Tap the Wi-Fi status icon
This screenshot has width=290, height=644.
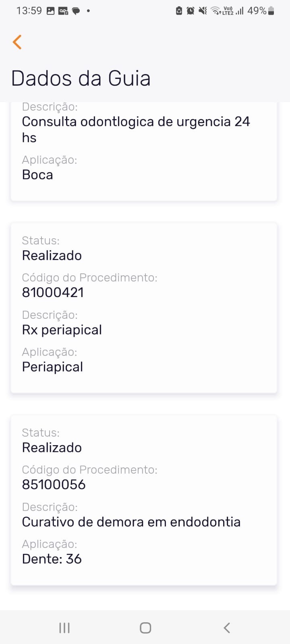pos(216,11)
